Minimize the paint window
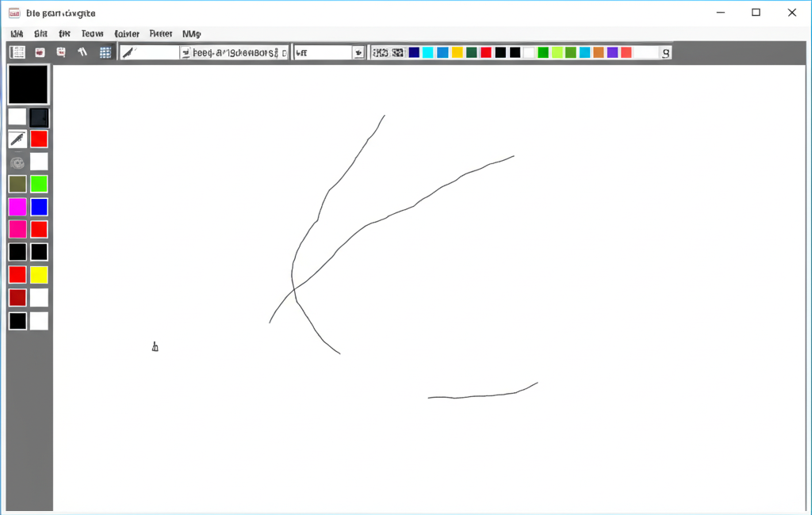This screenshot has width=812, height=515. (720, 13)
